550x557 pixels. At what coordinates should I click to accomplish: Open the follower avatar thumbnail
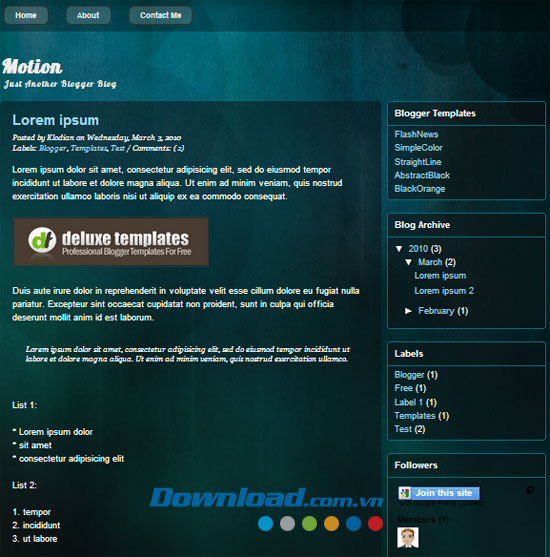click(408, 537)
